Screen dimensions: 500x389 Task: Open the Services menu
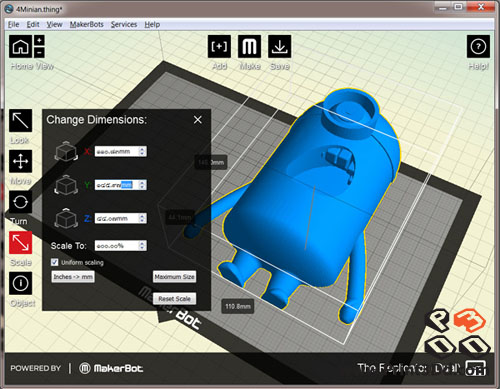click(124, 24)
